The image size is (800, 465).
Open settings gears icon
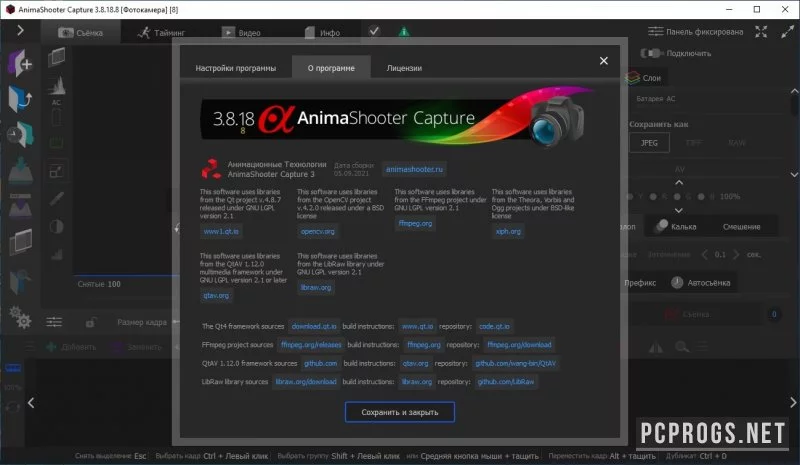20,317
